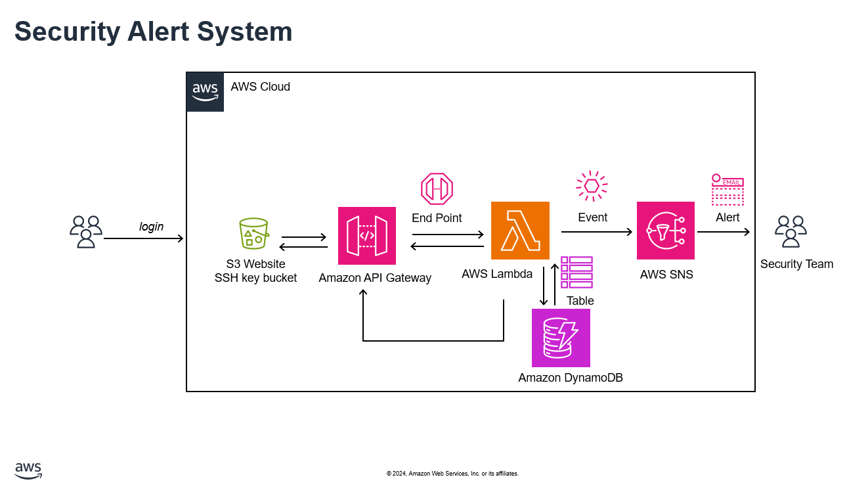Select the Security Alert System title
The image size is (868, 494).
154,31
